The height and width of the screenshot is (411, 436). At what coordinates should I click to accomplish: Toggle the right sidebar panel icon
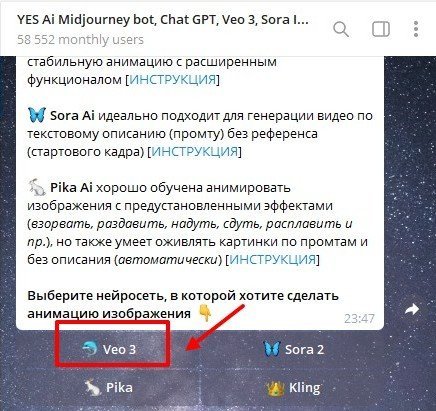click(381, 29)
